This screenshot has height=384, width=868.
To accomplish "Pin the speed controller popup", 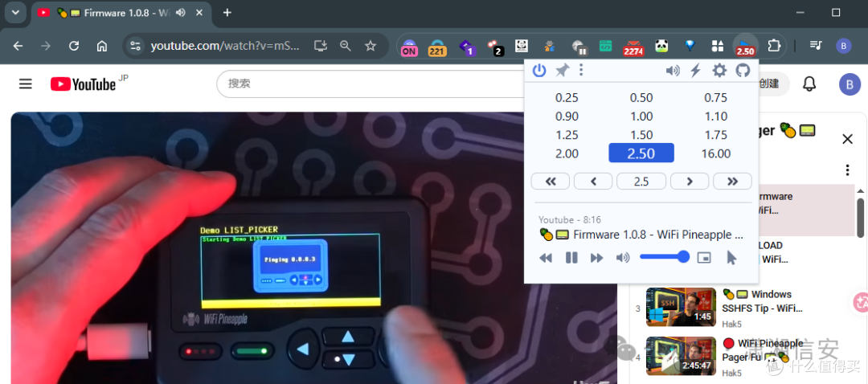I will [562, 70].
